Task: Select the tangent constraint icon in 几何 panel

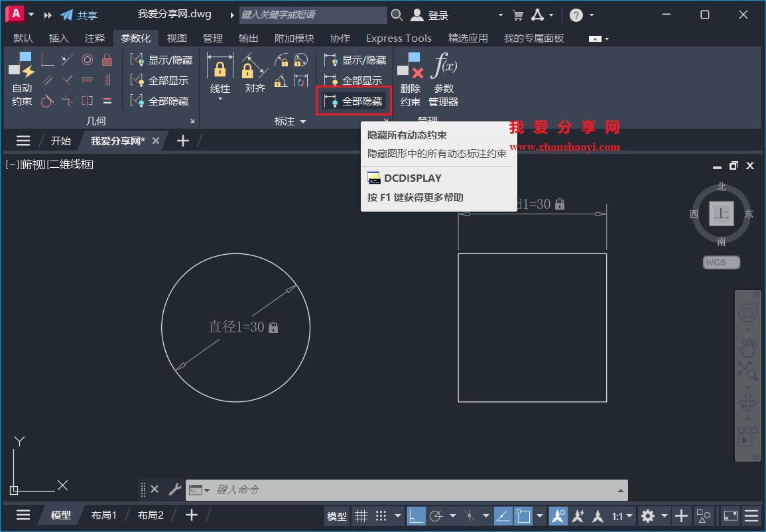Action: click(x=47, y=101)
